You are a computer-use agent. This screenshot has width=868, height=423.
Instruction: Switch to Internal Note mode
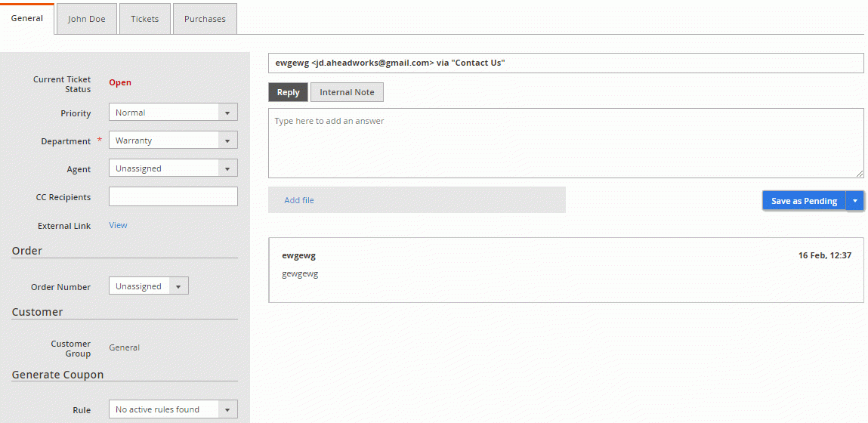pos(347,92)
